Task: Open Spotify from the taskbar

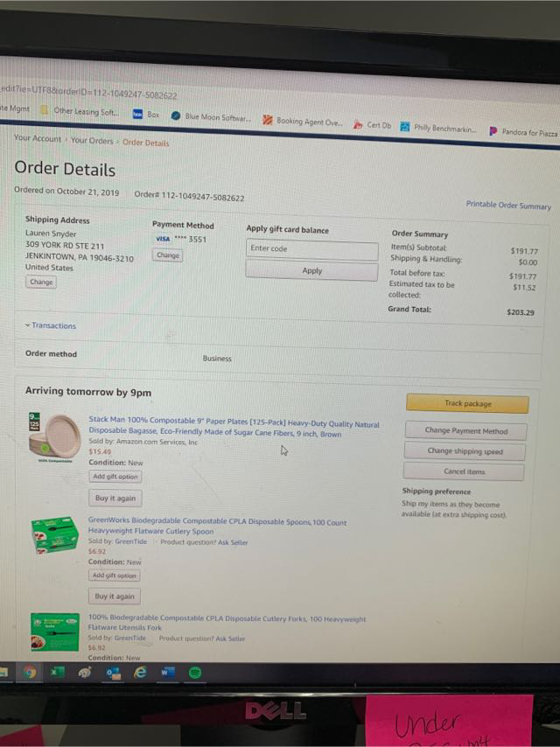Action: pyautogui.click(x=195, y=673)
